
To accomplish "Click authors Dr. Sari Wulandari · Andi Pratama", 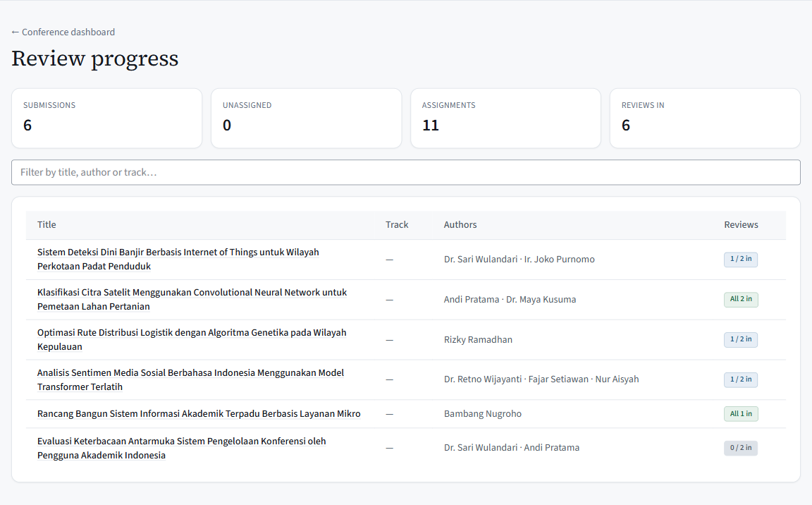I will click(512, 448).
